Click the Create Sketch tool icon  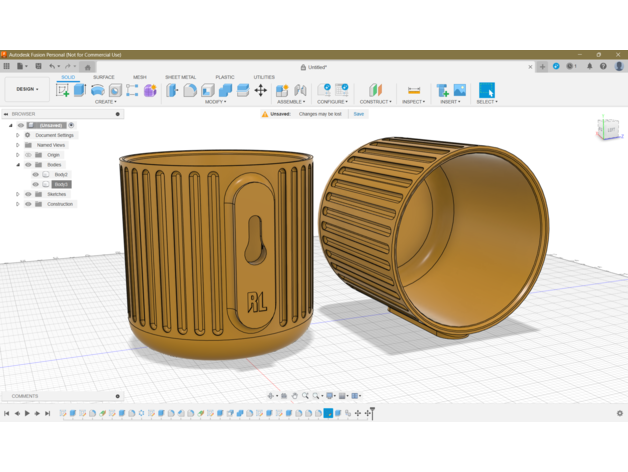tap(62, 90)
